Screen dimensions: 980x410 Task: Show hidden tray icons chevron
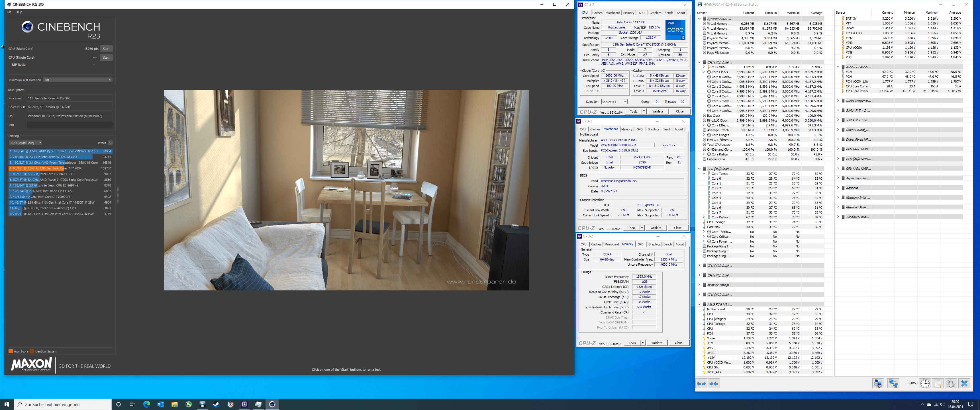tap(922, 404)
